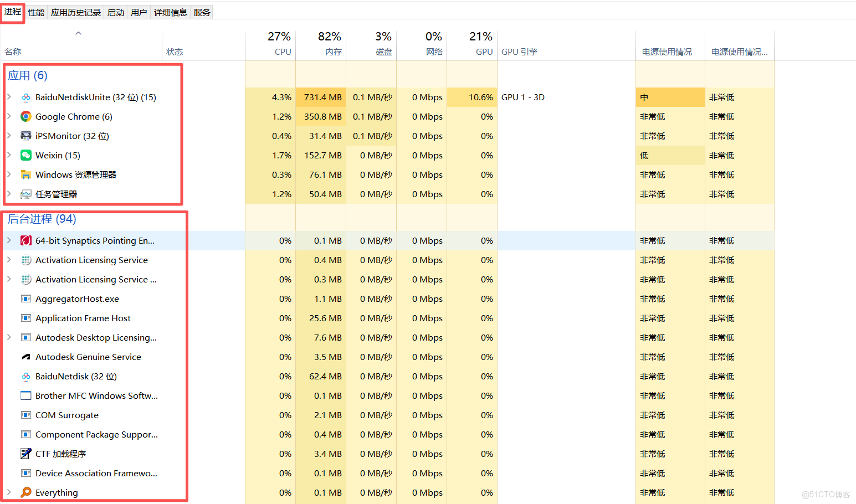This screenshot has height=504, width=856.
Task: Click the BaiduNetdisk (32 位) background process icon
Action: (x=25, y=377)
